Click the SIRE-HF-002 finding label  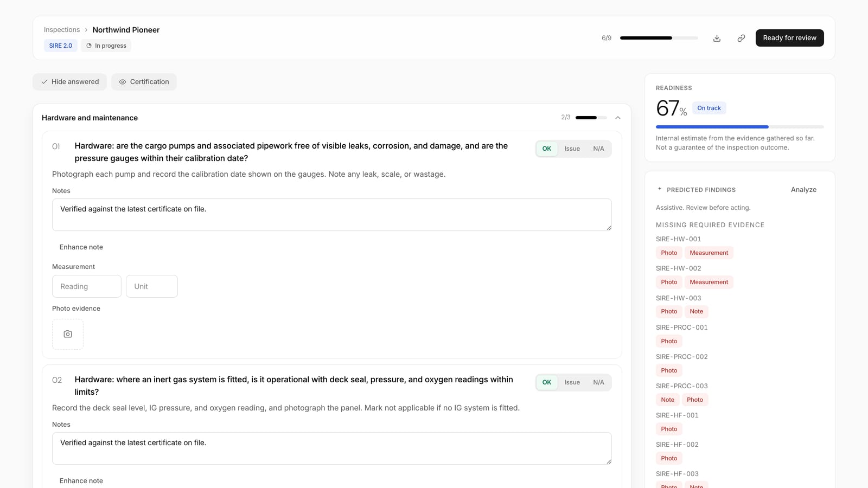point(677,445)
